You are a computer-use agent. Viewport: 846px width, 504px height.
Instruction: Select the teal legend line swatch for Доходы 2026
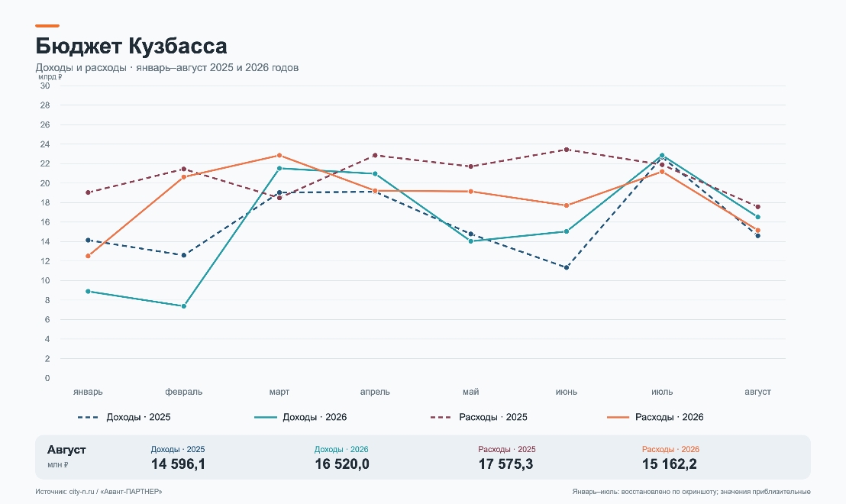click(265, 417)
